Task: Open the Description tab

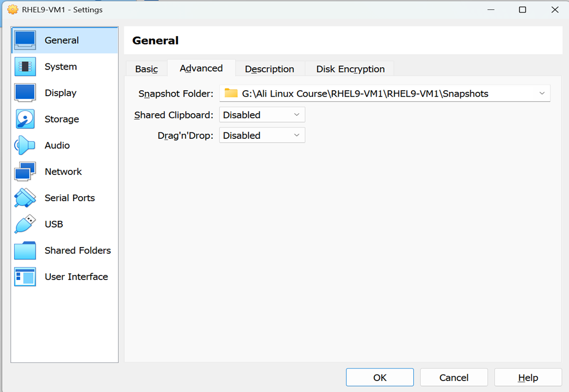Action: click(269, 68)
